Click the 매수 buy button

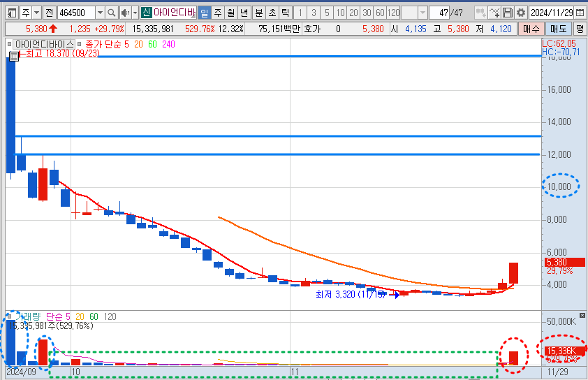(531, 29)
